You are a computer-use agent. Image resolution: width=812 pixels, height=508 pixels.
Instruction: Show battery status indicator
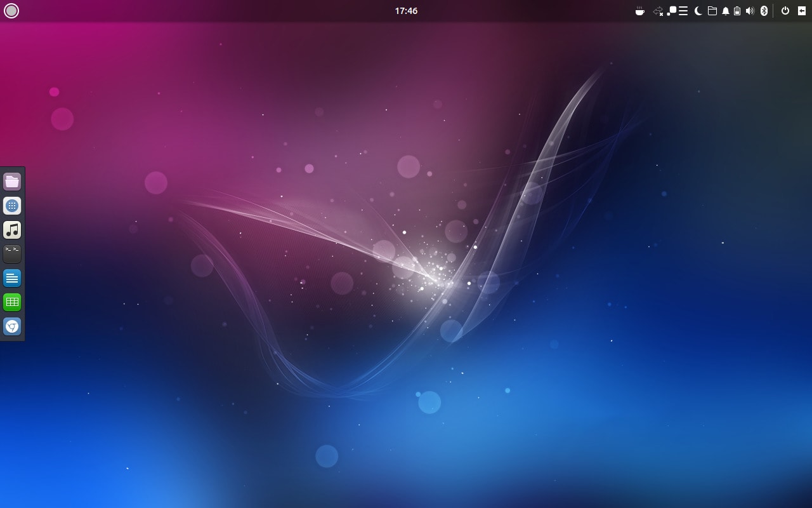coord(737,11)
